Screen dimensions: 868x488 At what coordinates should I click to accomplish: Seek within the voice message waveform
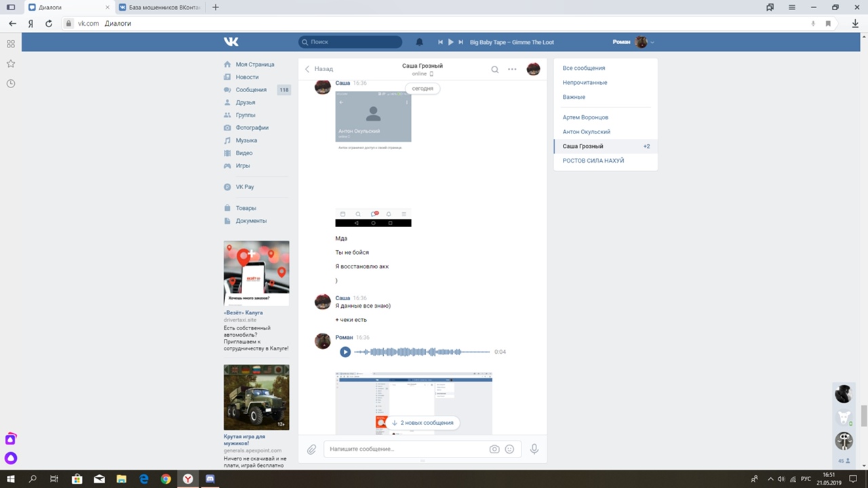(x=421, y=352)
